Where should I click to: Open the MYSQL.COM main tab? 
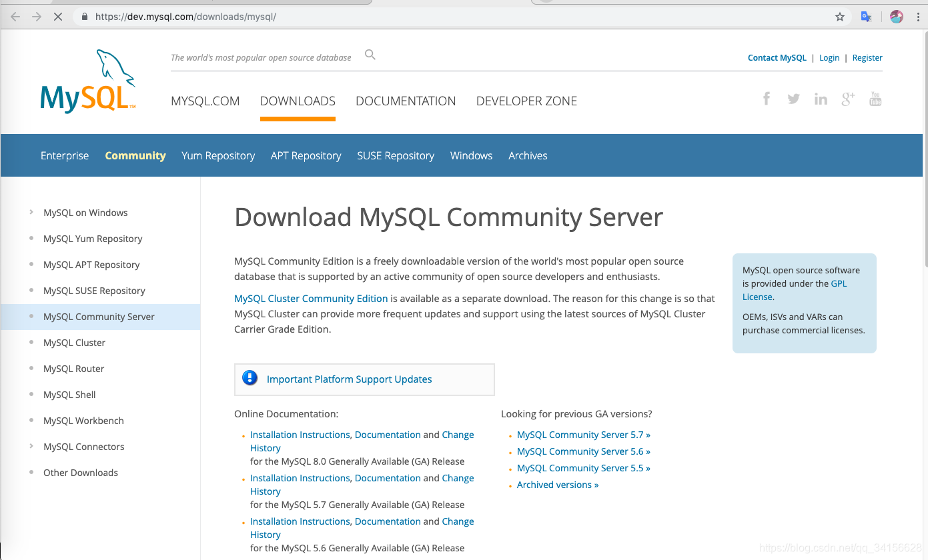tap(205, 101)
